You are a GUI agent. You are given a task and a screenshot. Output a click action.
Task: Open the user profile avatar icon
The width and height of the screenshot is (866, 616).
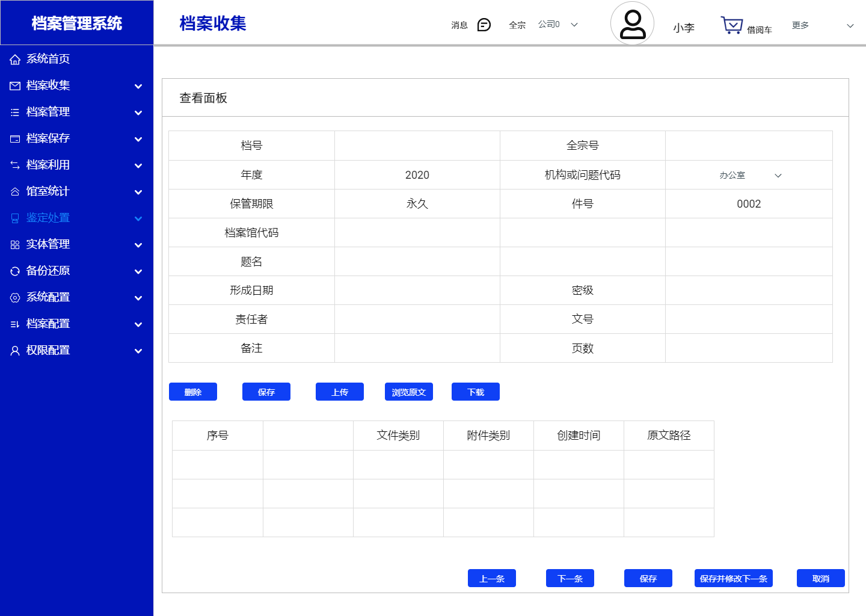[632, 24]
